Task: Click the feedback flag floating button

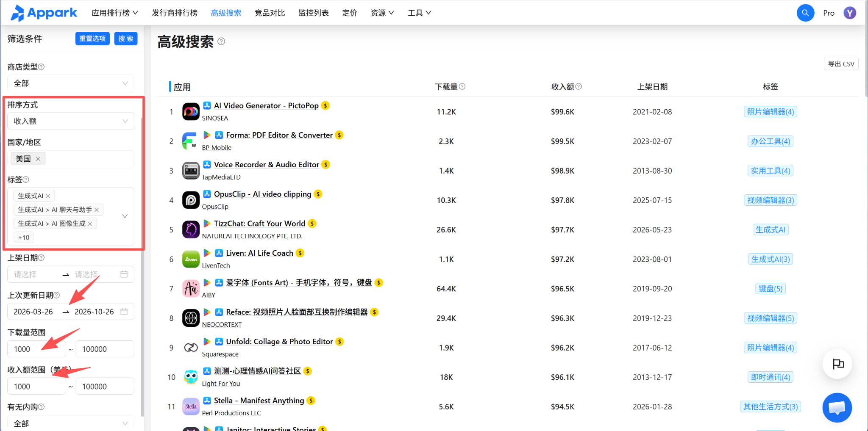Action: (837, 364)
